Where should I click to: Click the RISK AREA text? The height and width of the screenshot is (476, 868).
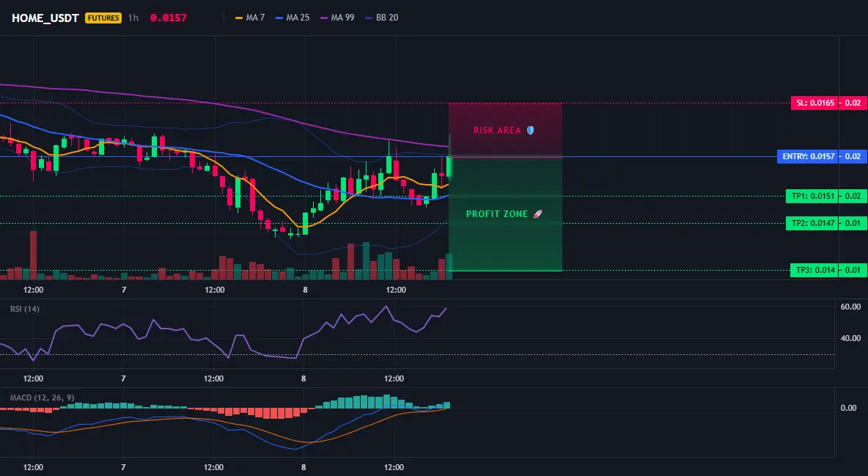[497, 131]
